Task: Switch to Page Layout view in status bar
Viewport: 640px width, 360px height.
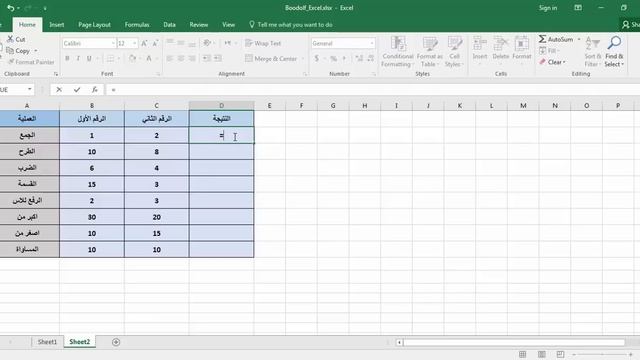Action: pos(542,354)
